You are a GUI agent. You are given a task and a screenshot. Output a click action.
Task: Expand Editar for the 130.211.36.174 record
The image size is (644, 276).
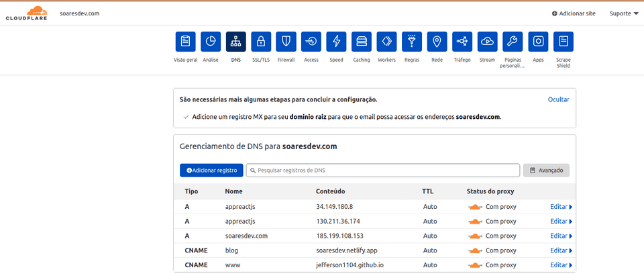[561, 222]
